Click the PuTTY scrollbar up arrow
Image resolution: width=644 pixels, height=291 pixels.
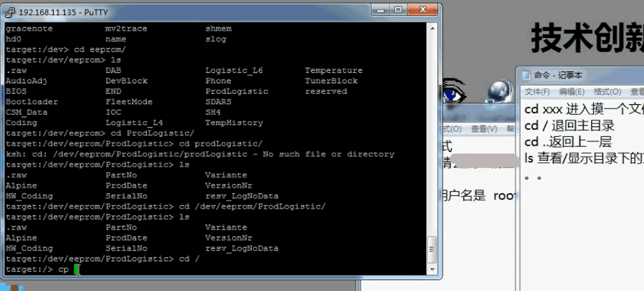point(433,28)
